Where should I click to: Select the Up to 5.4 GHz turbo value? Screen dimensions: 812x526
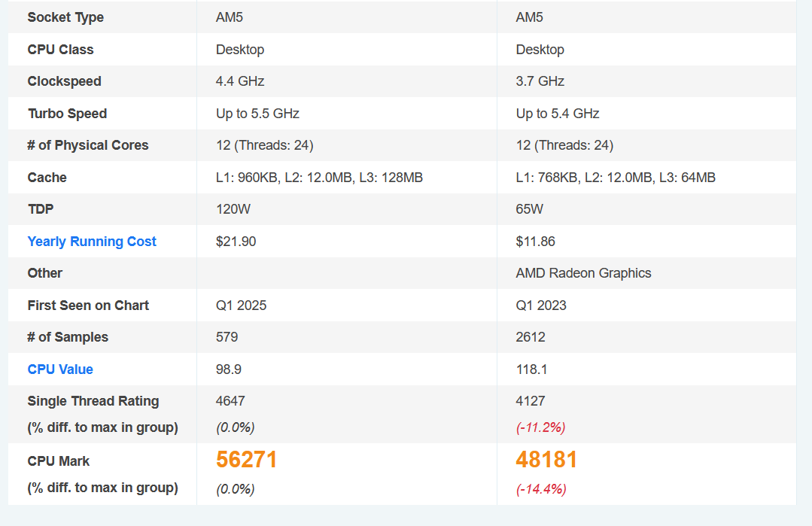click(x=558, y=114)
